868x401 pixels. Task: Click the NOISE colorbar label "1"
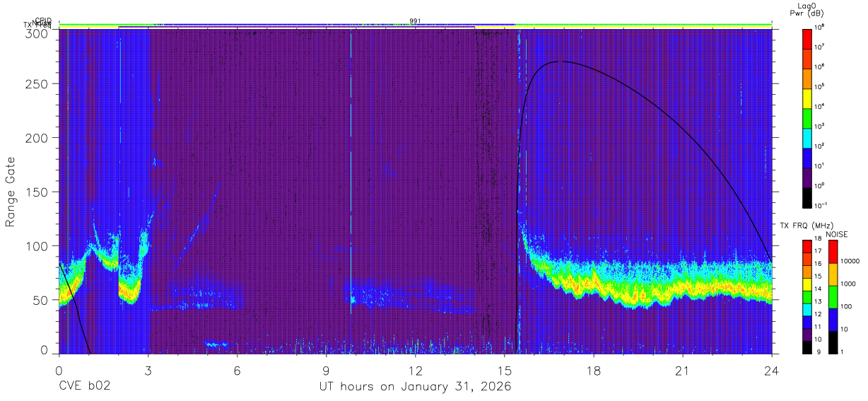point(843,351)
